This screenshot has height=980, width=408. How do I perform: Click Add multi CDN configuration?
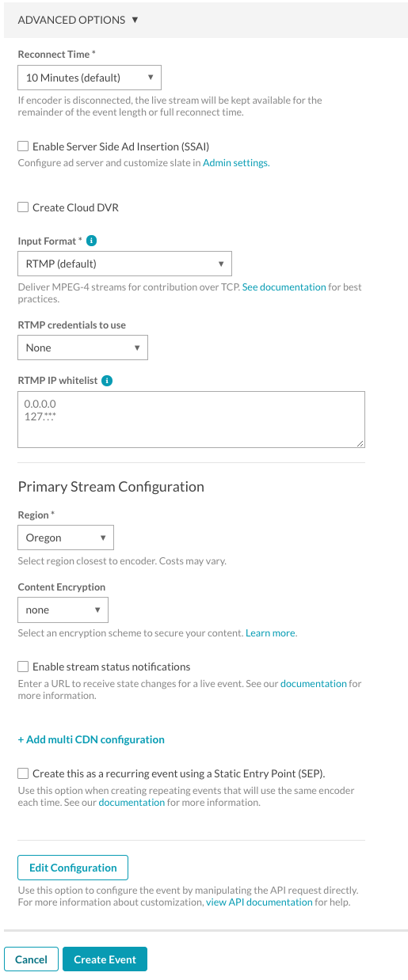[91, 739]
